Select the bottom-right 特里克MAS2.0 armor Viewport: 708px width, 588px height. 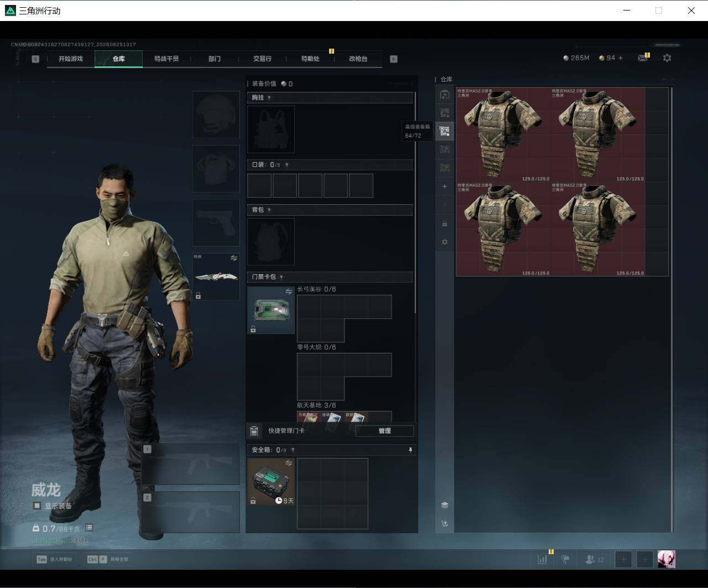tap(598, 229)
